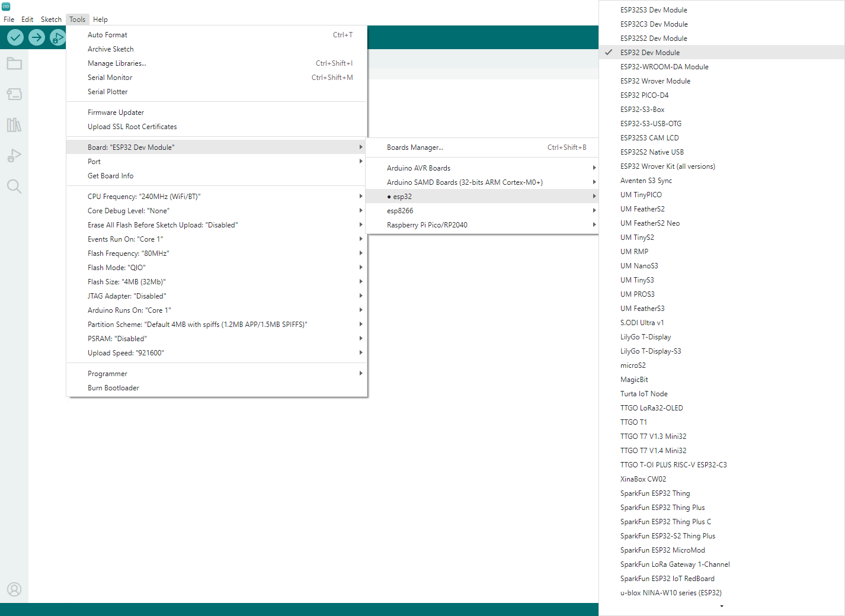
Task: Open the File menu
Action: coord(9,20)
